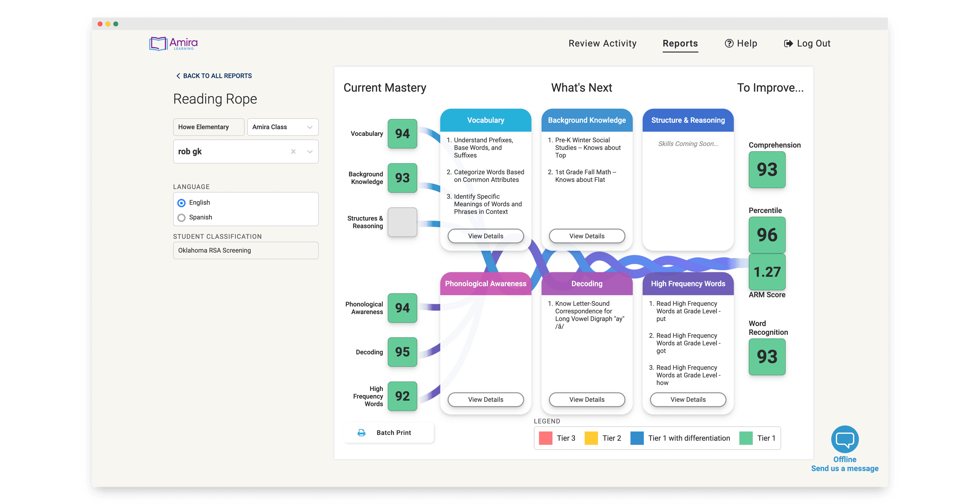Click the Background Knowledge card header
Screen dimensions: 980x504
(x=587, y=120)
